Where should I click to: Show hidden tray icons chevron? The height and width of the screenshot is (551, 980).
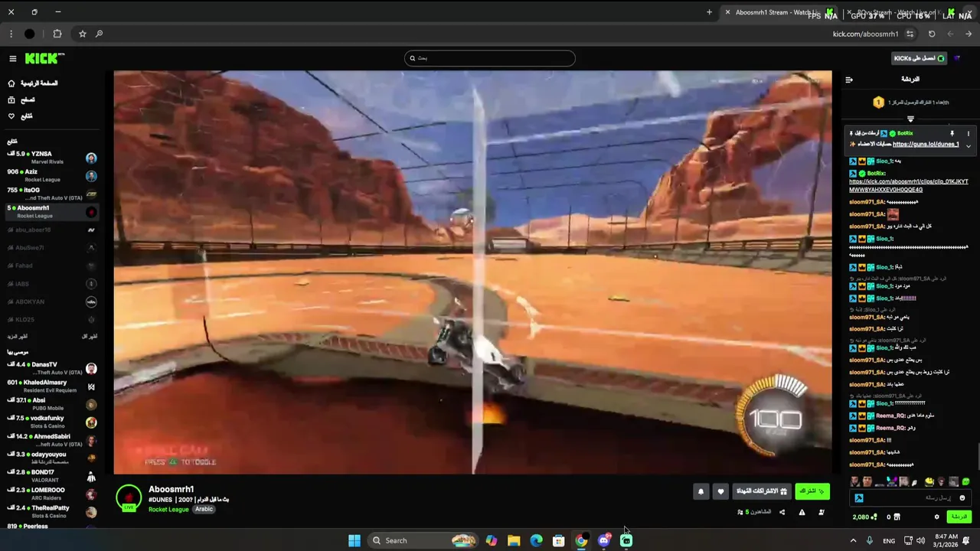point(853,540)
